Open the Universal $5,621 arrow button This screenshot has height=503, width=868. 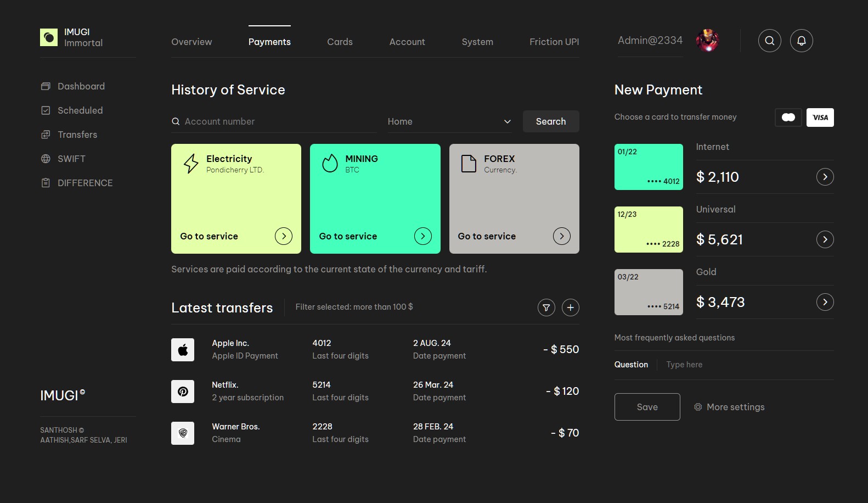[825, 239]
